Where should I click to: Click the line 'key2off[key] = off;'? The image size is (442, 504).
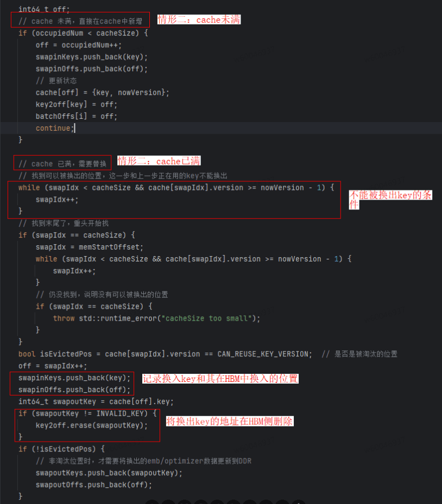[x=76, y=105]
